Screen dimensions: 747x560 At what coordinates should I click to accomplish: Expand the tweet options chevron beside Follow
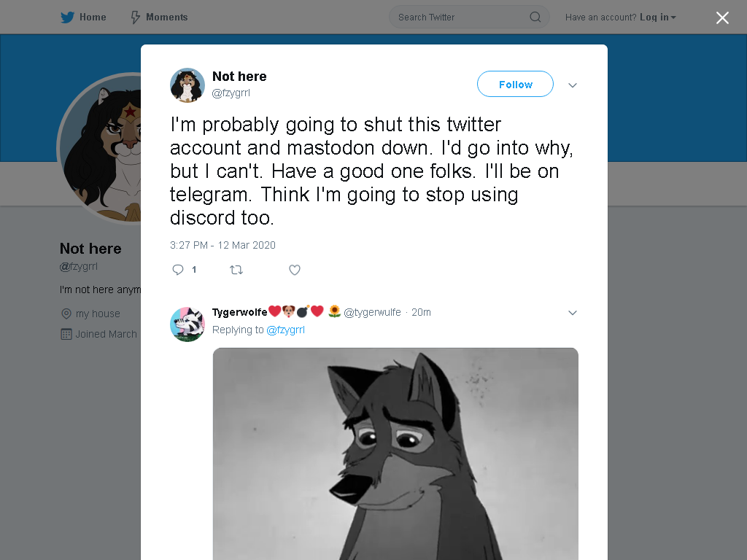coord(573,85)
